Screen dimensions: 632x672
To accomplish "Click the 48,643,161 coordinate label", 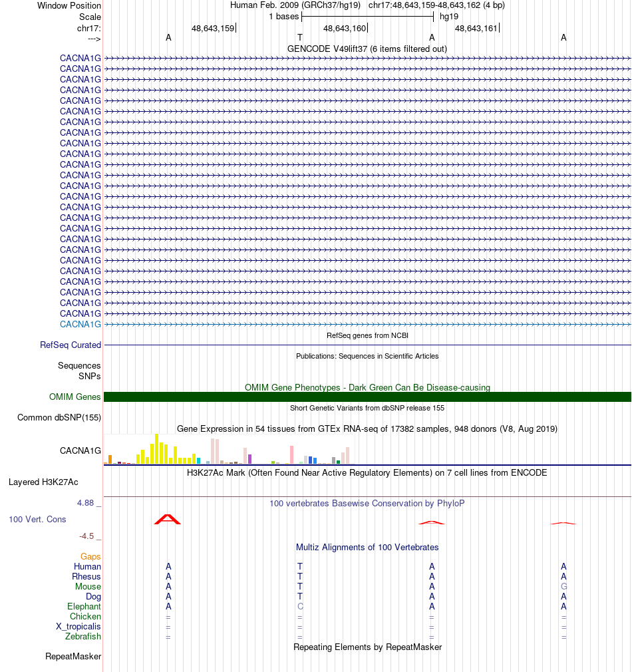I will (x=476, y=29).
